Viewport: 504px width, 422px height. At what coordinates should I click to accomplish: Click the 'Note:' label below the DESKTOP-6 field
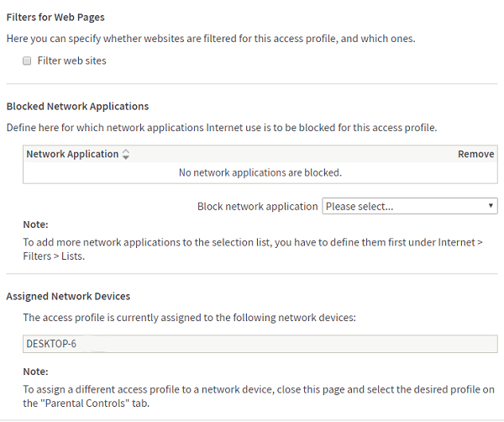pyautogui.click(x=35, y=372)
